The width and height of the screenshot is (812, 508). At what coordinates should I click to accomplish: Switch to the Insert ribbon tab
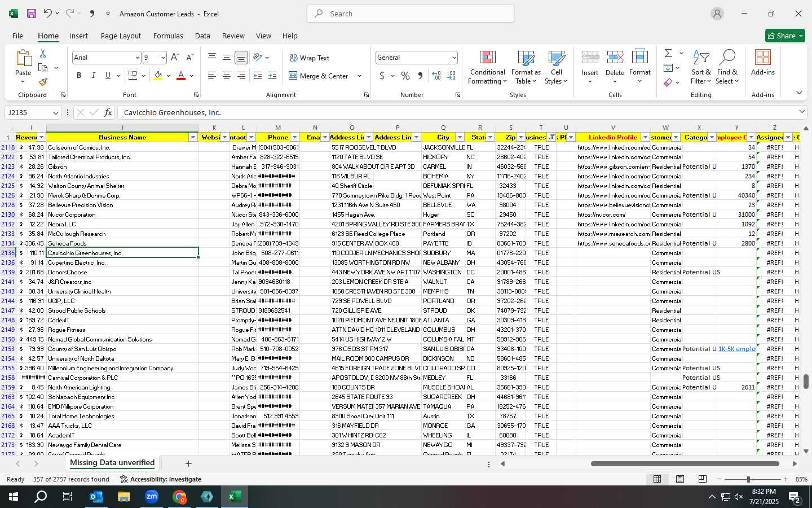(79, 36)
